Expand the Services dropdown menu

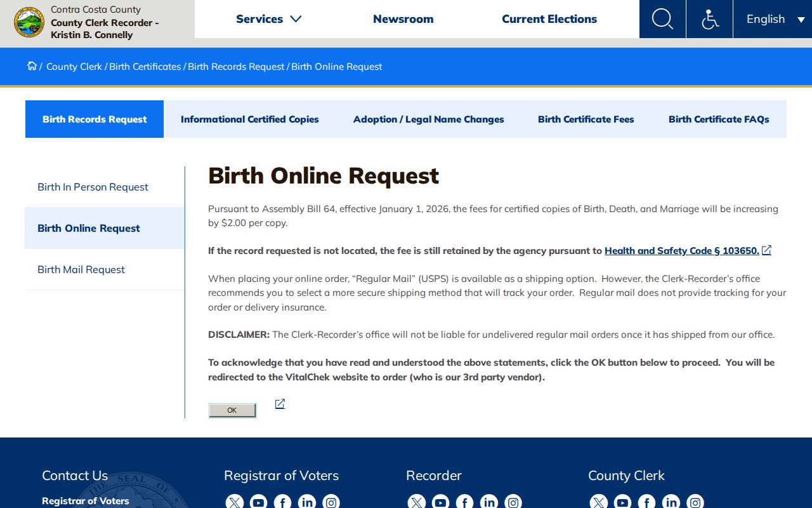(x=268, y=19)
